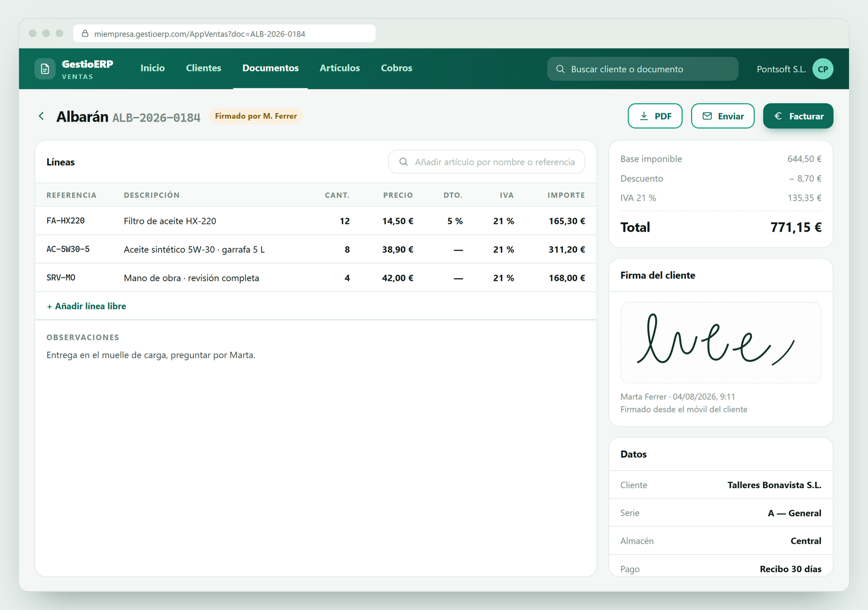Image resolution: width=868 pixels, height=610 pixels.
Task: Click description 'Mano de obra · revisión completa'
Action: [192, 278]
